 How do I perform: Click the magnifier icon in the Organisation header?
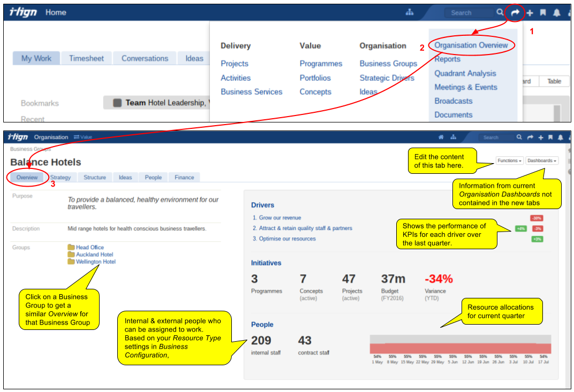coord(519,137)
